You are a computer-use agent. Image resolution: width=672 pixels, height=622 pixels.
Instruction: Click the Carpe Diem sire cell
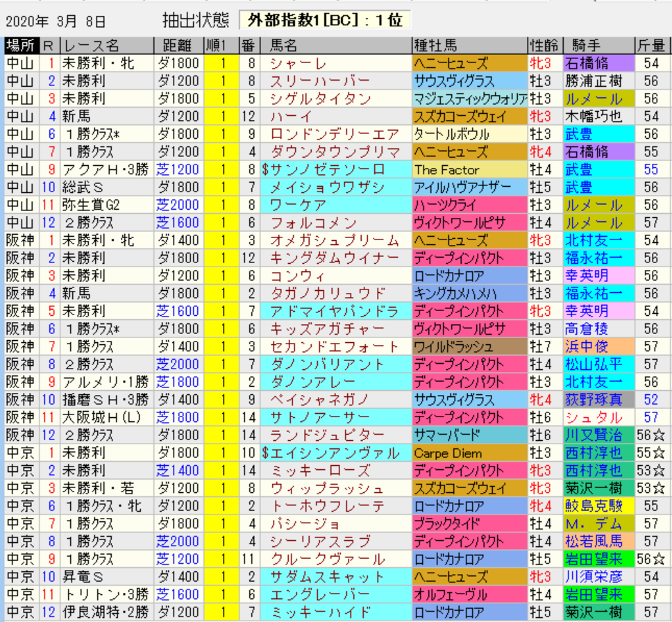click(x=448, y=453)
